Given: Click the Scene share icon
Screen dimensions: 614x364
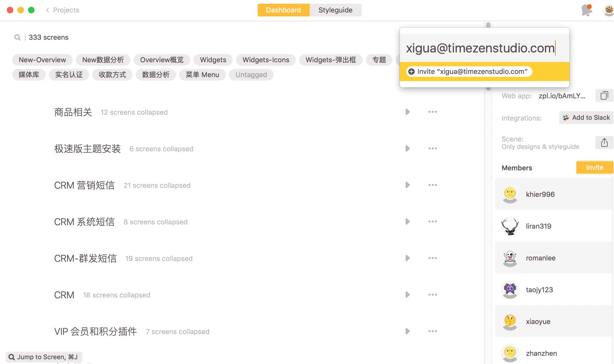Looking at the screenshot, I should click(604, 143).
